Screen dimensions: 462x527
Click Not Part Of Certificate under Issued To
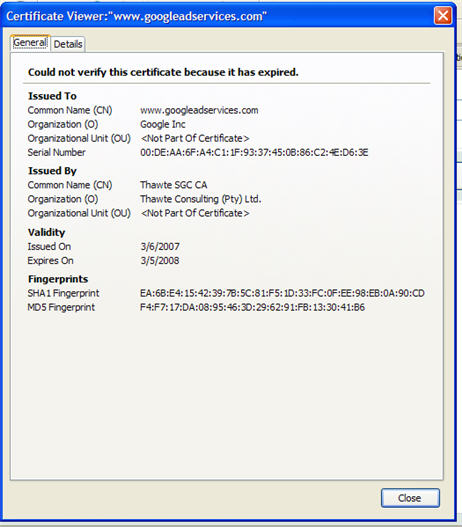tap(195, 138)
